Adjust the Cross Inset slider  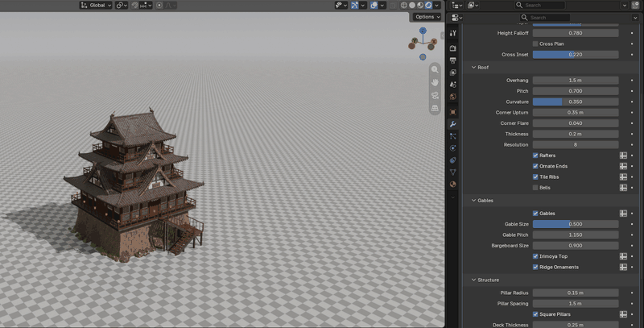click(x=576, y=54)
